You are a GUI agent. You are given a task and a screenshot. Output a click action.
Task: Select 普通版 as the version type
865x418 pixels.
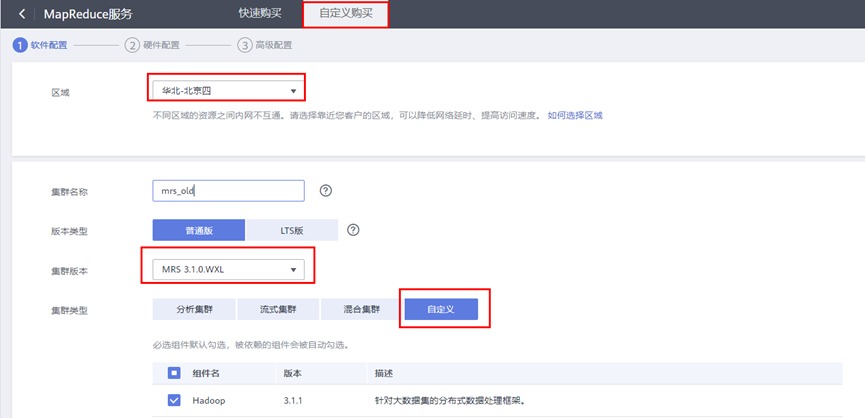point(198,230)
